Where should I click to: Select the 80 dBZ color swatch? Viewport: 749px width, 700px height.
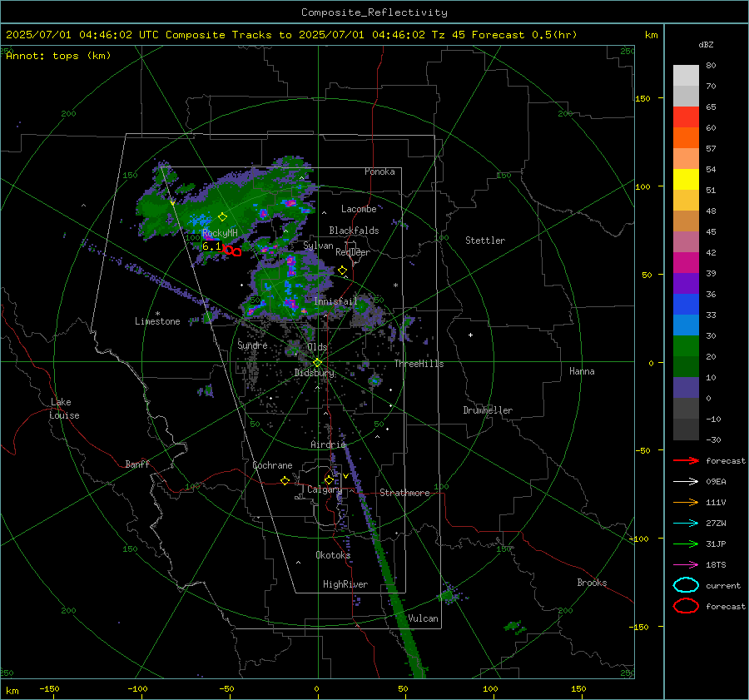[x=686, y=75]
